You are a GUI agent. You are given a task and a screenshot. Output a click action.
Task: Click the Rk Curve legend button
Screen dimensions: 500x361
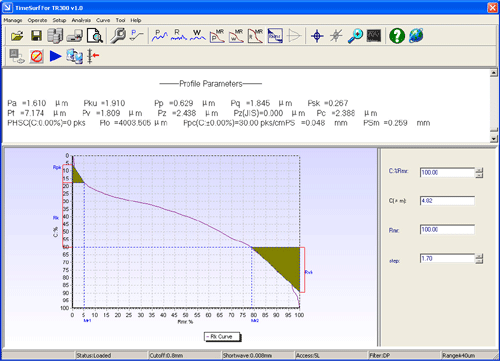222,337
